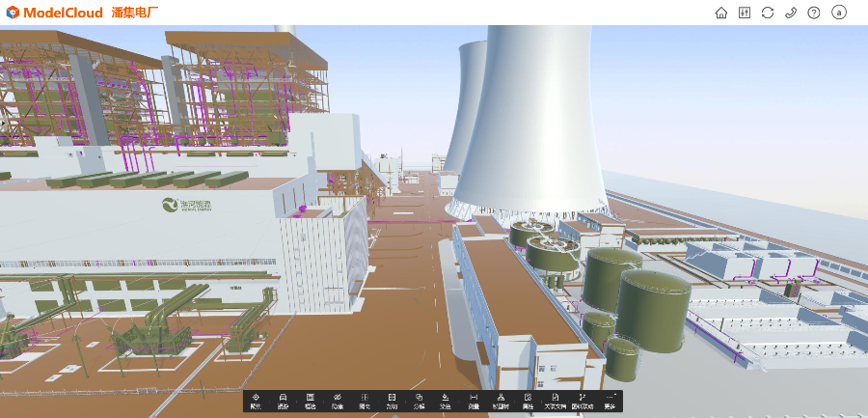Click the ModelCloud logo

(x=54, y=13)
